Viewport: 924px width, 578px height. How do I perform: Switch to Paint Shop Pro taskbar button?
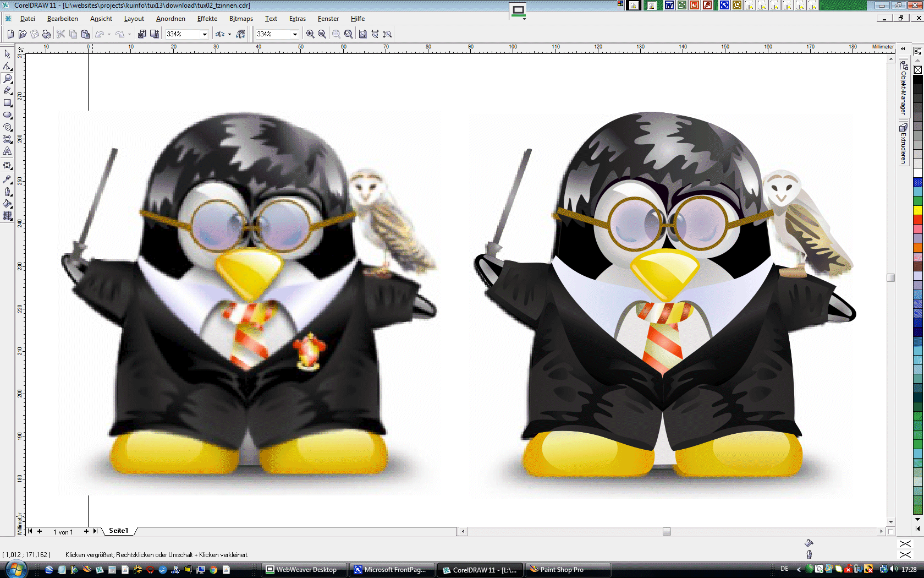568,570
